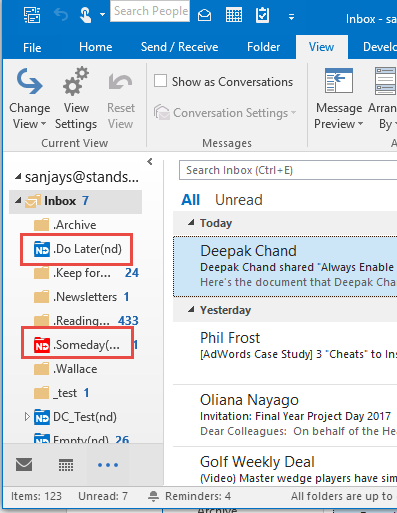Open the Message Preview dropdown
Viewport: 397px width, 513px height.
(339, 99)
